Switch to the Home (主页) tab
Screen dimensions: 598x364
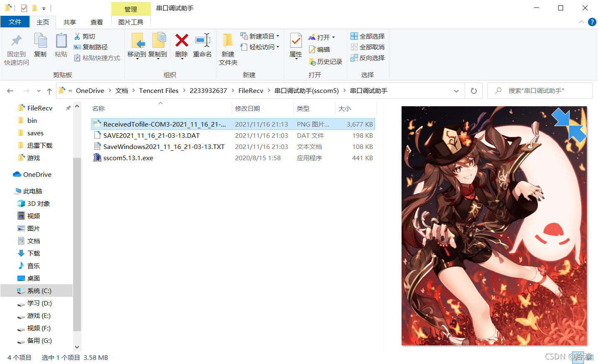pyautogui.click(x=43, y=22)
